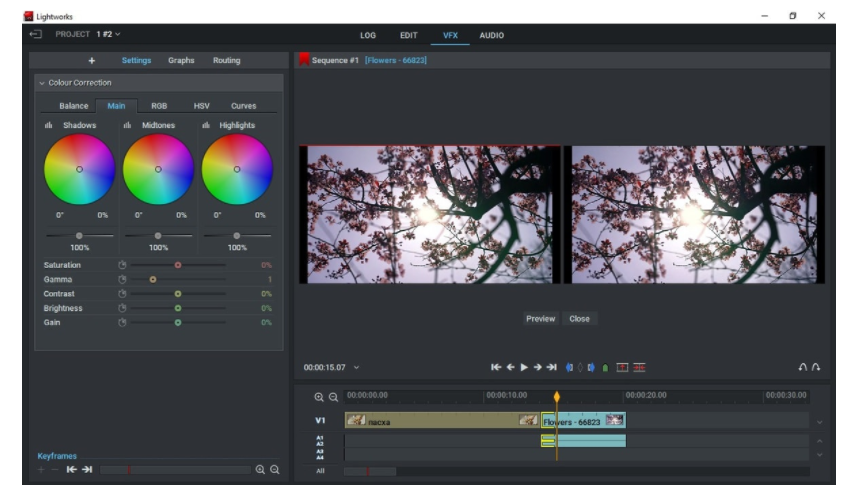Collapse the Colour Correction panel
Viewport: 845px width, 499px height.
[41, 83]
